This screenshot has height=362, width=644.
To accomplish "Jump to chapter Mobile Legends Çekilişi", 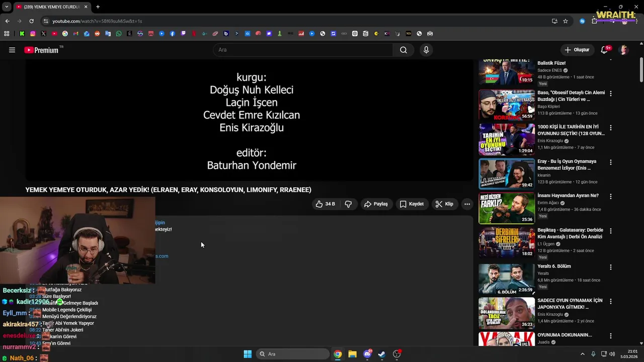I will tap(66, 310).
